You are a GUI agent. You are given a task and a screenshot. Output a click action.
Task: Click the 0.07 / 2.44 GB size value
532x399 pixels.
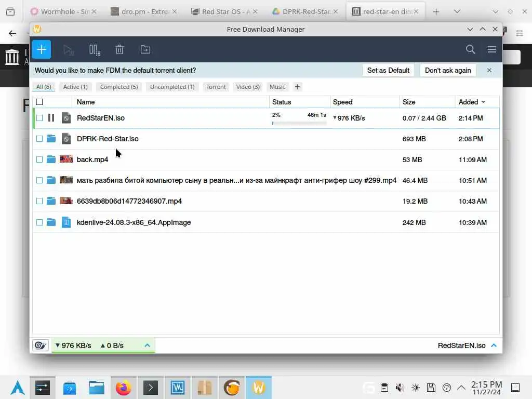pos(424,118)
